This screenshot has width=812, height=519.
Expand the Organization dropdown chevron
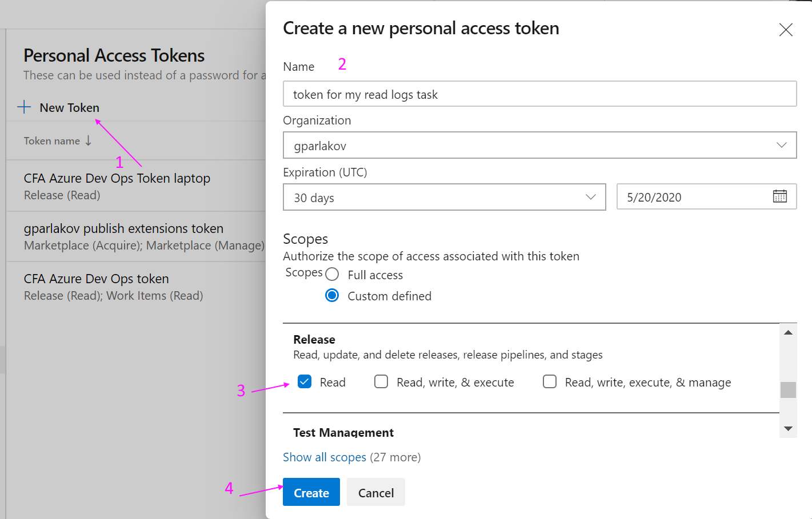click(781, 145)
